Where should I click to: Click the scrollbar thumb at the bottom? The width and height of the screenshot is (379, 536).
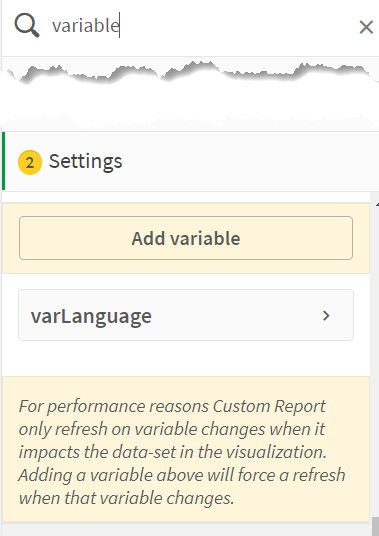(375, 526)
